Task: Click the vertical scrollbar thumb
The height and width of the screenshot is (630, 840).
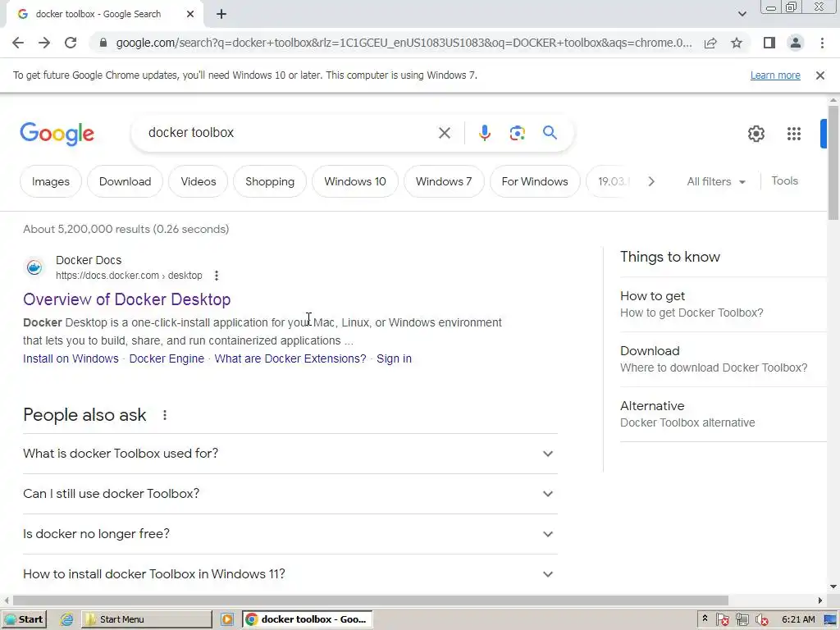Action: pyautogui.click(x=833, y=162)
